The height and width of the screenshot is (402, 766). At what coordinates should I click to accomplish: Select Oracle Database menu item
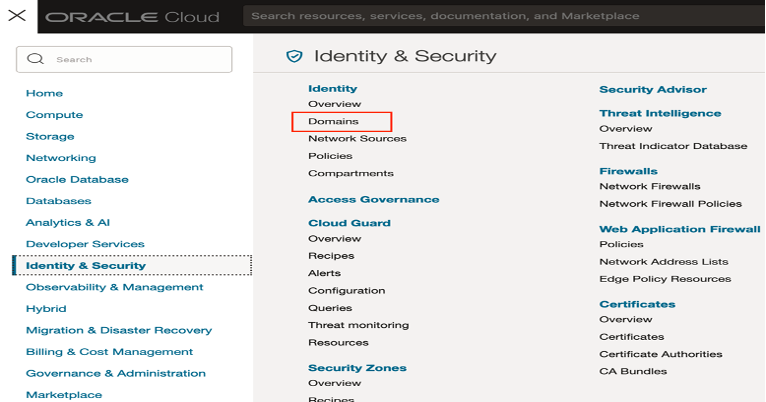(77, 180)
